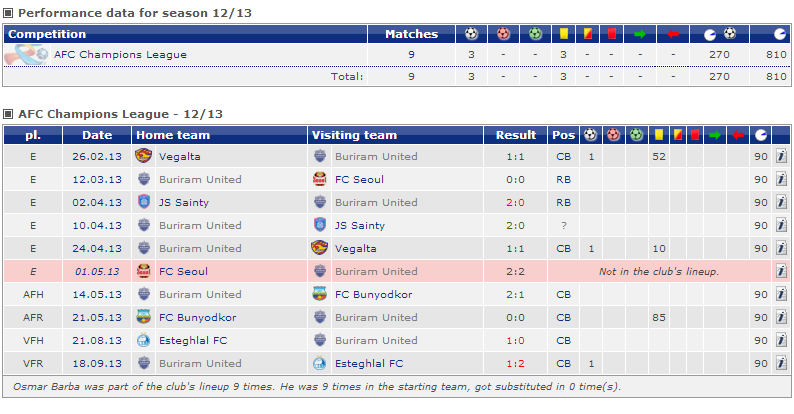Viewport: 794px width, 414px height.
Task: Open info icon for 26.02.13 Vegalta match
Action: [781, 156]
